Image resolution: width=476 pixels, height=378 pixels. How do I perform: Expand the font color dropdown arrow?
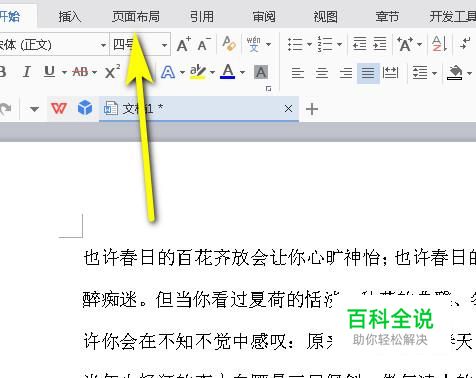coord(242,72)
